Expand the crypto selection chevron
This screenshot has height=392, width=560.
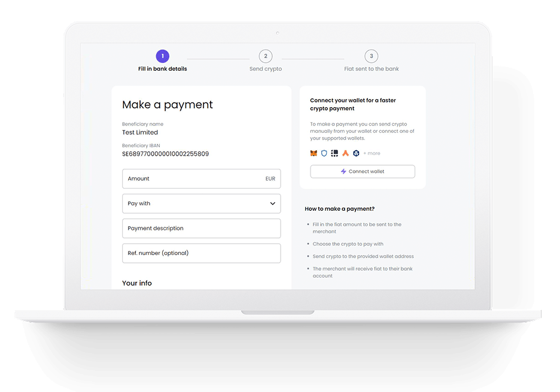[273, 203]
